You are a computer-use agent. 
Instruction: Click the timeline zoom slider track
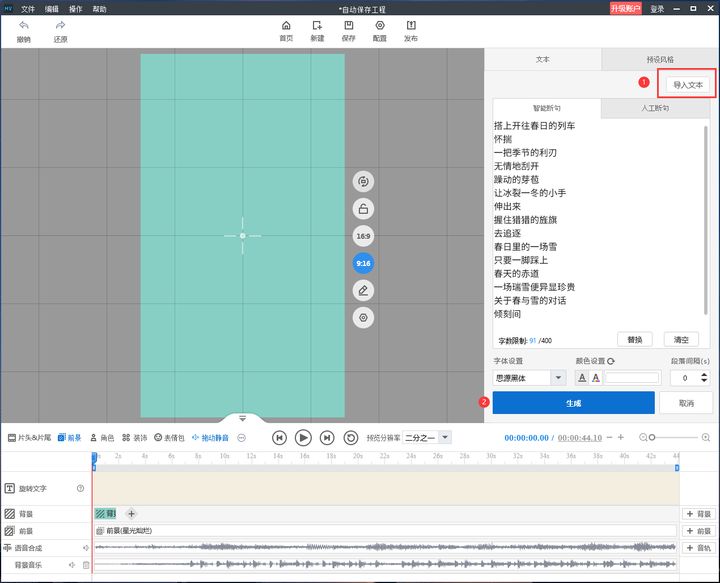[675, 437]
